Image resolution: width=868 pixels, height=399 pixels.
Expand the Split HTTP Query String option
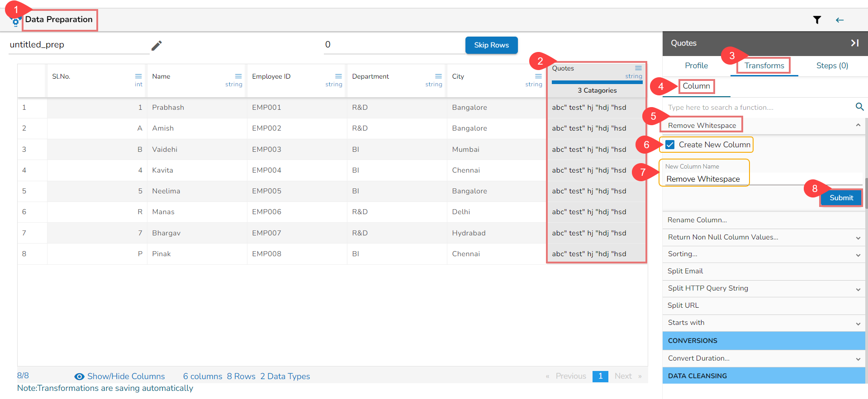[858, 289]
